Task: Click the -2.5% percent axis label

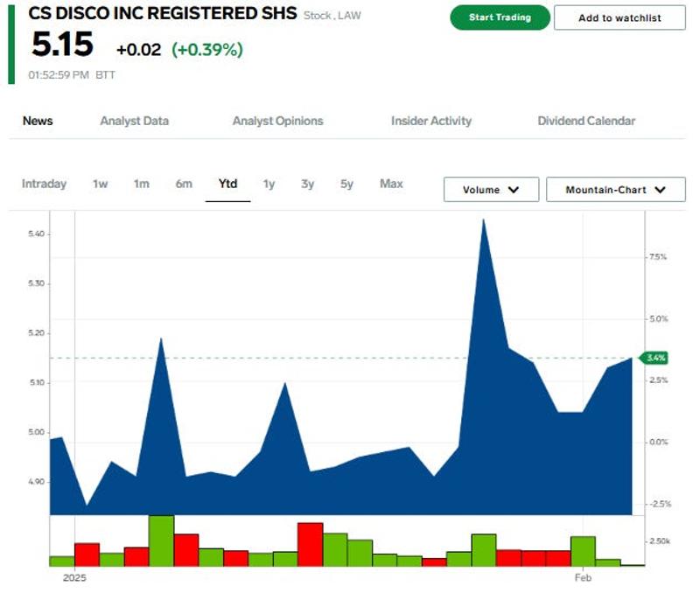Action: tap(661, 504)
